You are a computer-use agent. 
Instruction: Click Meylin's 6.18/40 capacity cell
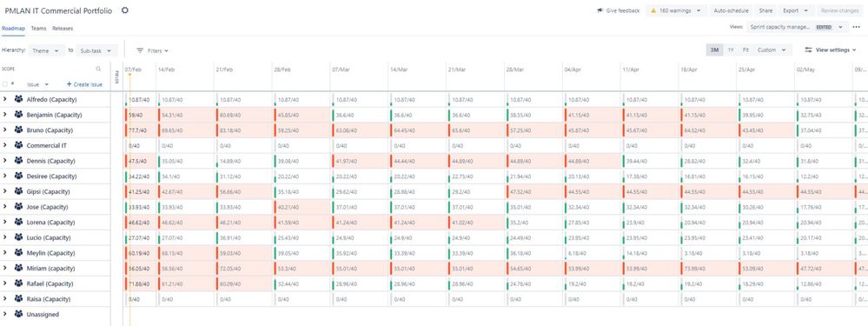(591, 252)
